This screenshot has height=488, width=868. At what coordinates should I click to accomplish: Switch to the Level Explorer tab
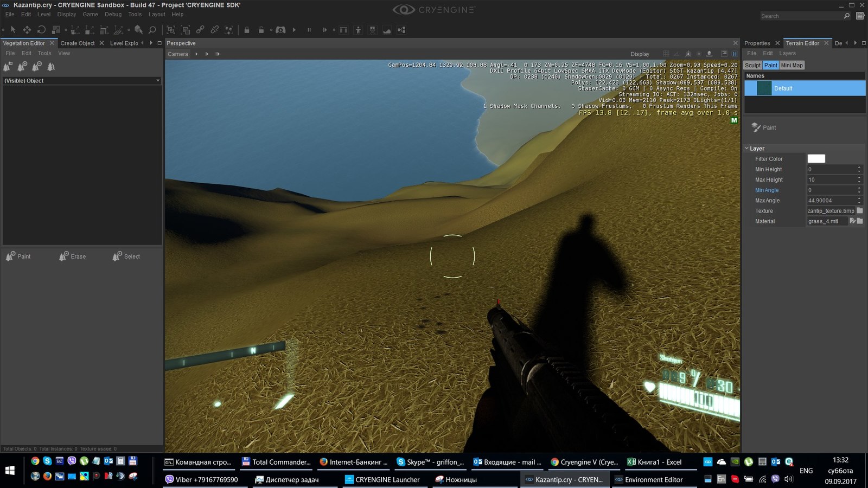[x=124, y=43]
